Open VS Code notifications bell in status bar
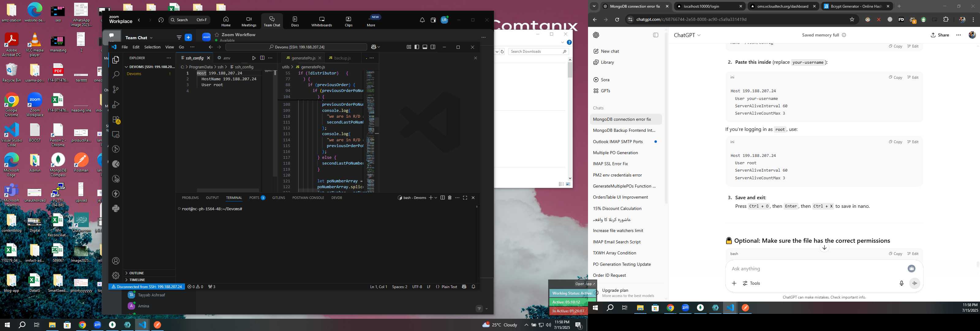The width and height of the screenshot is (980, 331). click(474, 287)
